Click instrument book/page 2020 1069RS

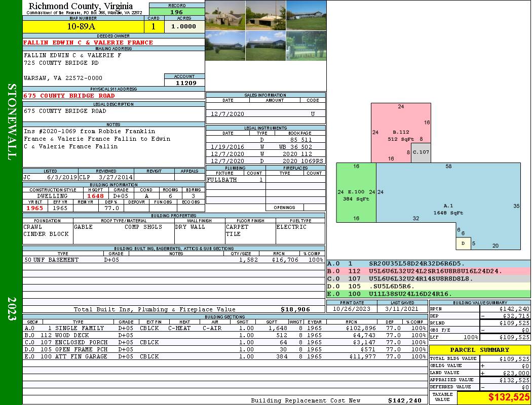pyautogui.click(x=303, y=161)
